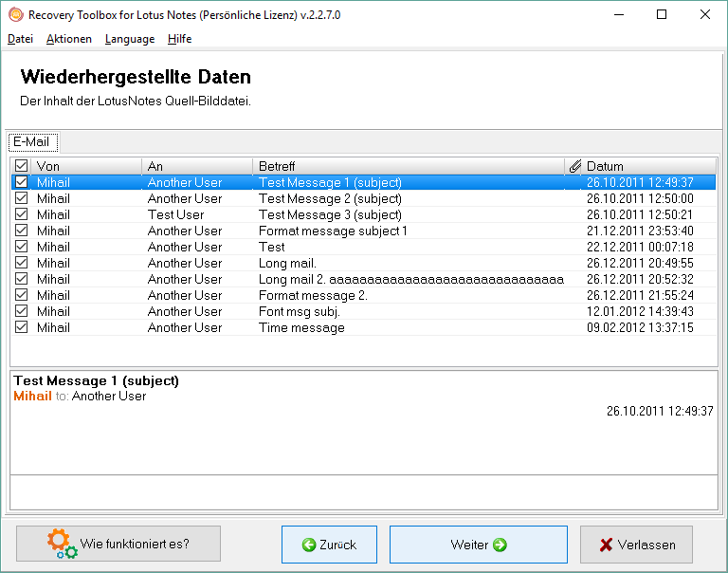Select subject 'Test Message 3 (subject)'

(330, 214)
